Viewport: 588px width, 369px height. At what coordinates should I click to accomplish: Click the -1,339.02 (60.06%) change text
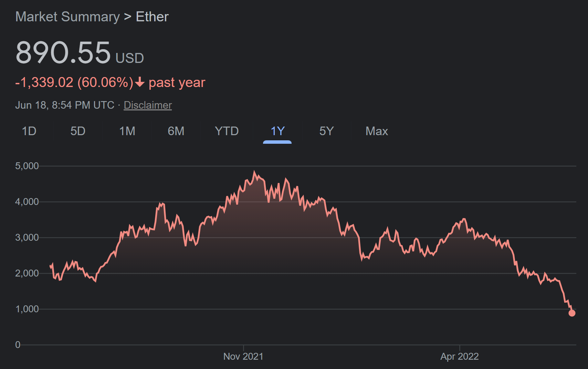(x=74, y=83)
